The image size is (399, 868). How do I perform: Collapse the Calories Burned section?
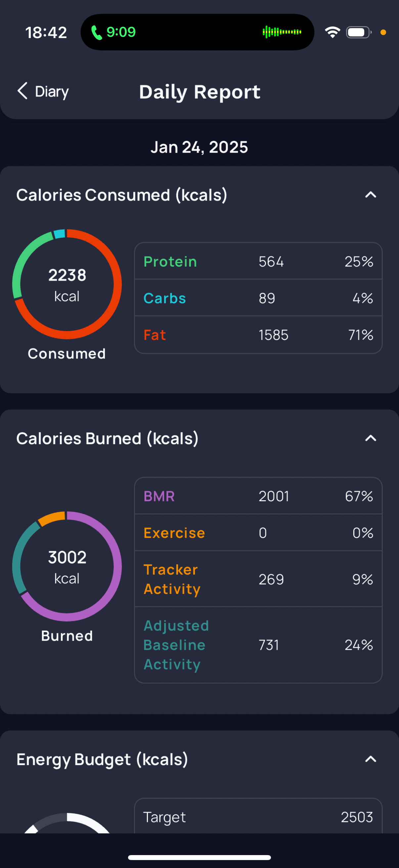[x=370, y=438]
